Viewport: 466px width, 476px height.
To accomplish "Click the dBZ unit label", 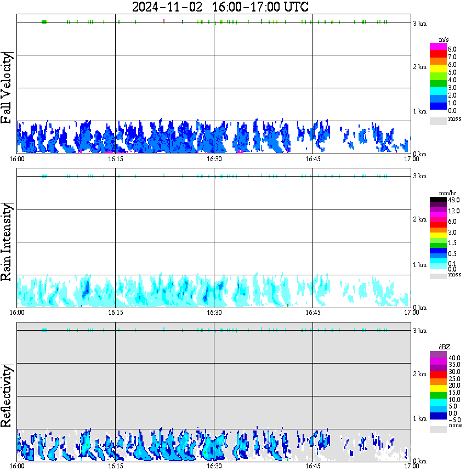I will (x=445, y=347).
